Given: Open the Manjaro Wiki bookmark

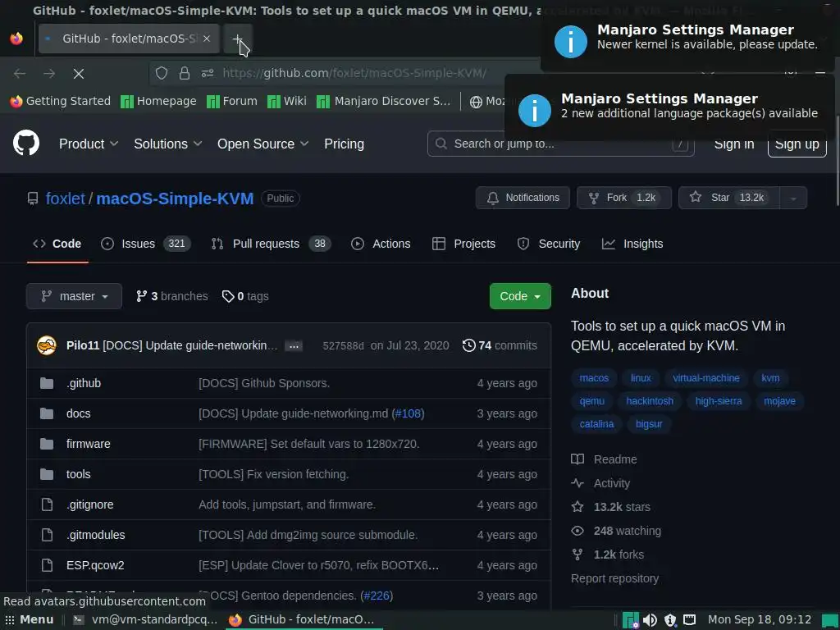Looking at the screenshot, I should (287, 101).
